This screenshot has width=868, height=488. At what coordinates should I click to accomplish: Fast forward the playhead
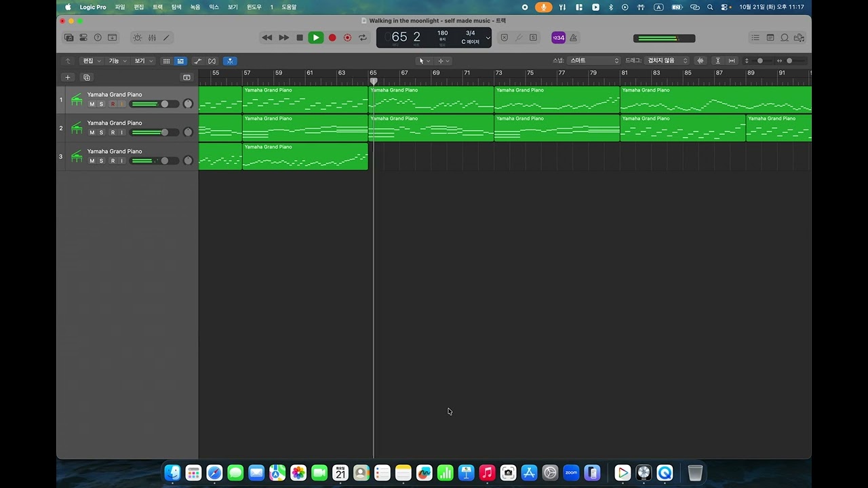[283, 38]
